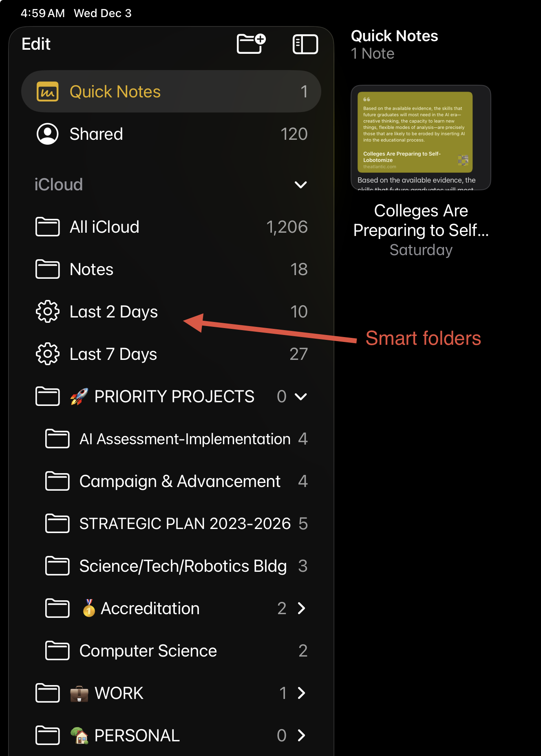Open Science/Tech/Robotics Bldg folder
The height and width of the screenshot is (756, 541).
coord(183,566)
